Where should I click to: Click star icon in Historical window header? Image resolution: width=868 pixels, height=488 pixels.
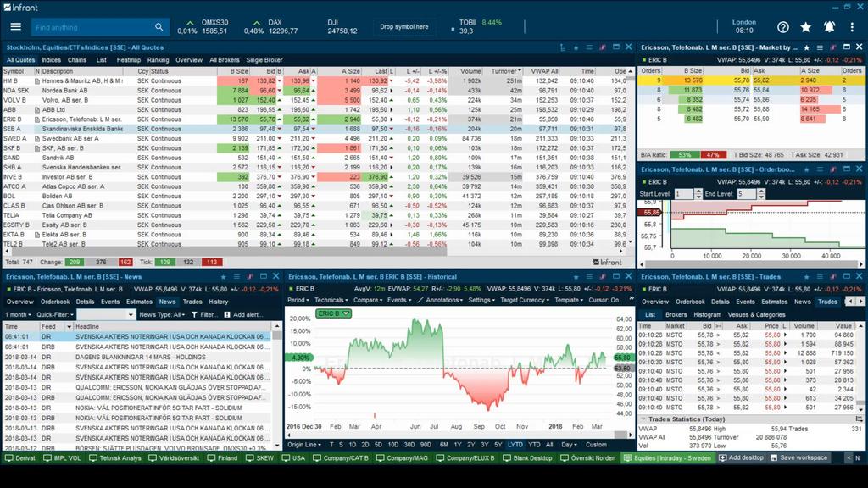[x=576, y=277]
